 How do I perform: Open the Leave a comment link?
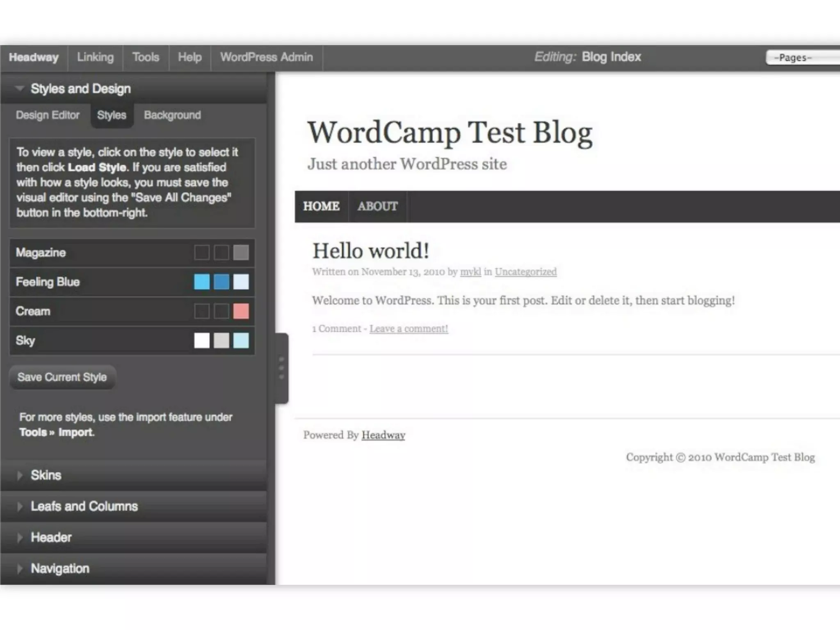pos(409,329)
